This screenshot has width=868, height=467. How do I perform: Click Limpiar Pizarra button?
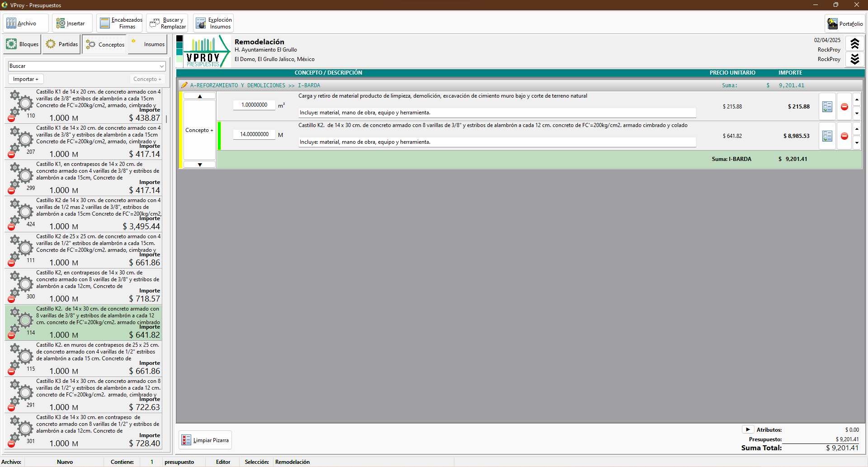coord(205,440)
